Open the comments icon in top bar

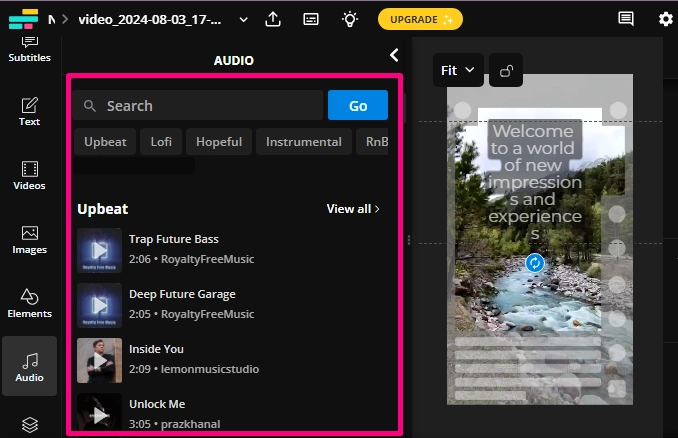pos(627,19)
